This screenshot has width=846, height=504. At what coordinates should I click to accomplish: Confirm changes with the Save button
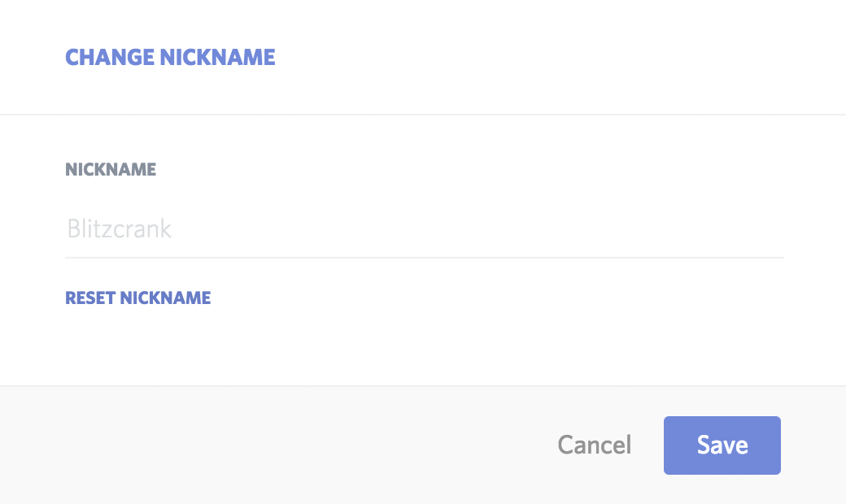tap(722, 445)
